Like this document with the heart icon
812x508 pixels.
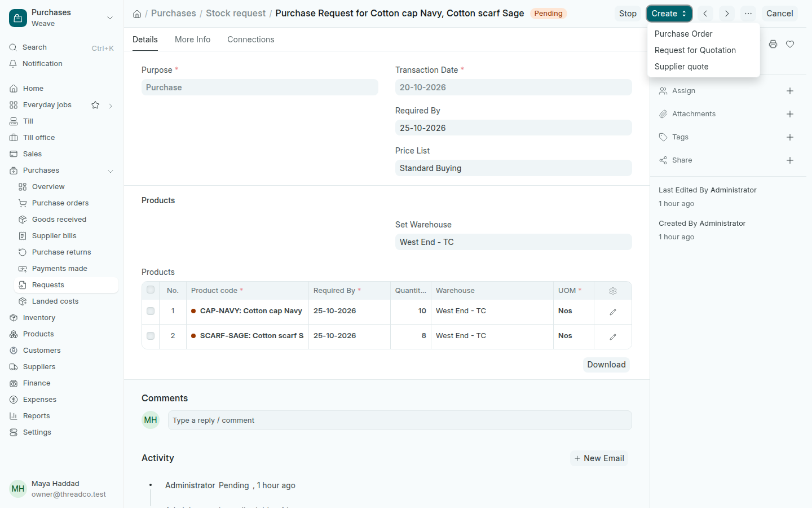(790, 44)
